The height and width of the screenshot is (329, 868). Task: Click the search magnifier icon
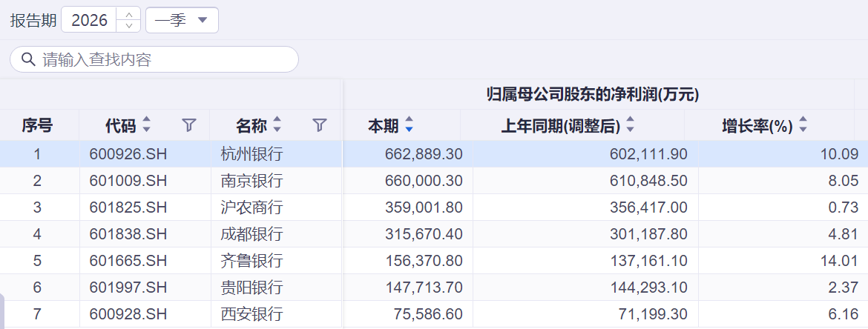point(28,59)
